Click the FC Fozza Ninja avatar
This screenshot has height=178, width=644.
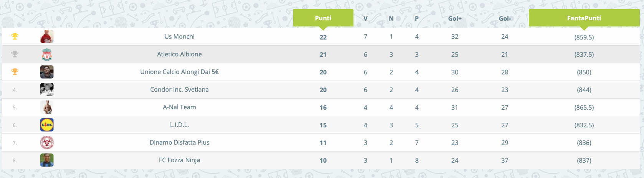pos(47,160)
